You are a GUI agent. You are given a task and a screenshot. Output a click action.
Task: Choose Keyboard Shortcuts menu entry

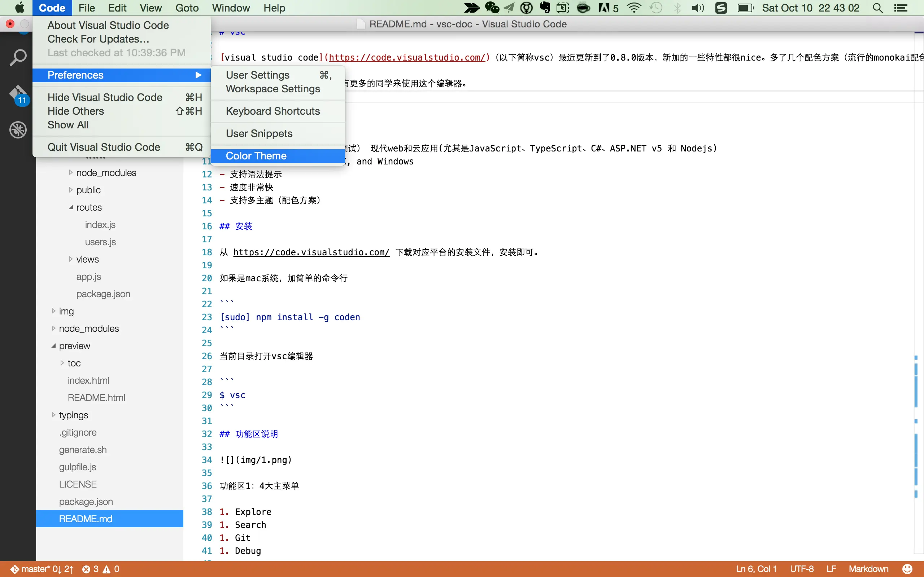pos(273,111)
